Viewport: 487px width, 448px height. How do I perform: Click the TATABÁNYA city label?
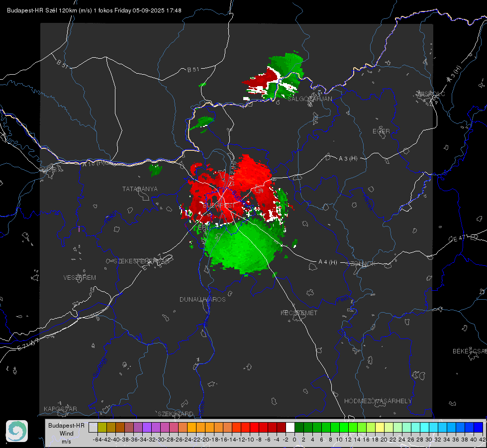point(140,189)
